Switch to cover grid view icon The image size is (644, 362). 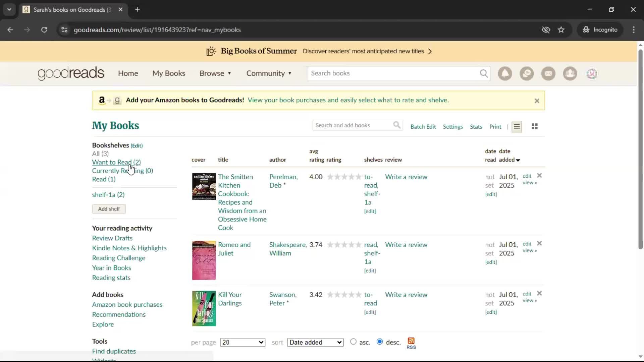pos(535,126)
